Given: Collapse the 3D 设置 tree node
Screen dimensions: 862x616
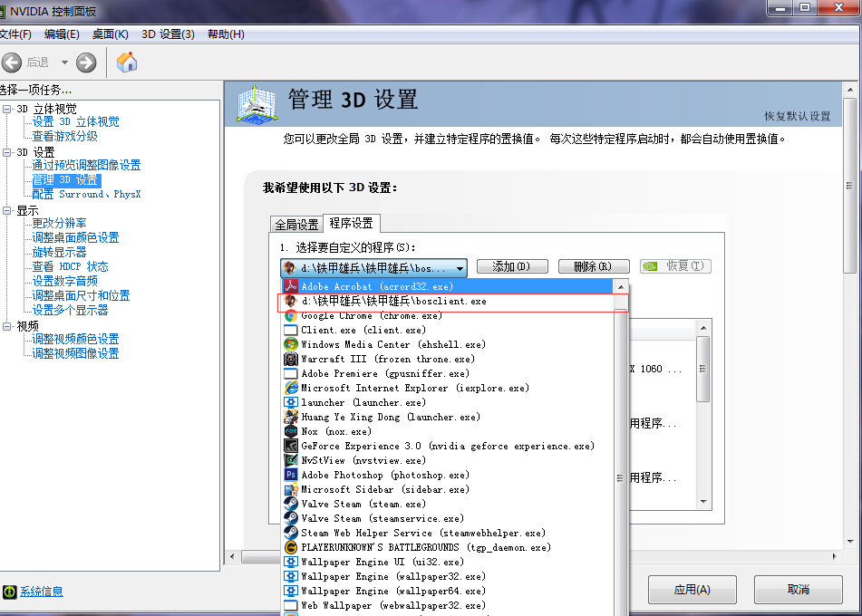Looking at the screenshot, I should 7,152.
